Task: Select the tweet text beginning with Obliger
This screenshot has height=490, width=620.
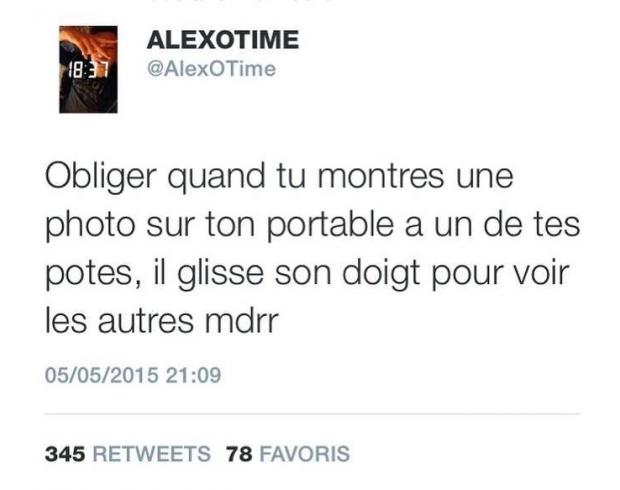Action: (312, 248)
